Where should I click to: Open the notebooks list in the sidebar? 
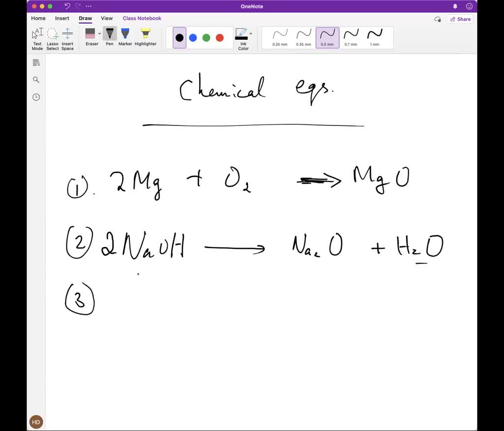tap(36, 62)
